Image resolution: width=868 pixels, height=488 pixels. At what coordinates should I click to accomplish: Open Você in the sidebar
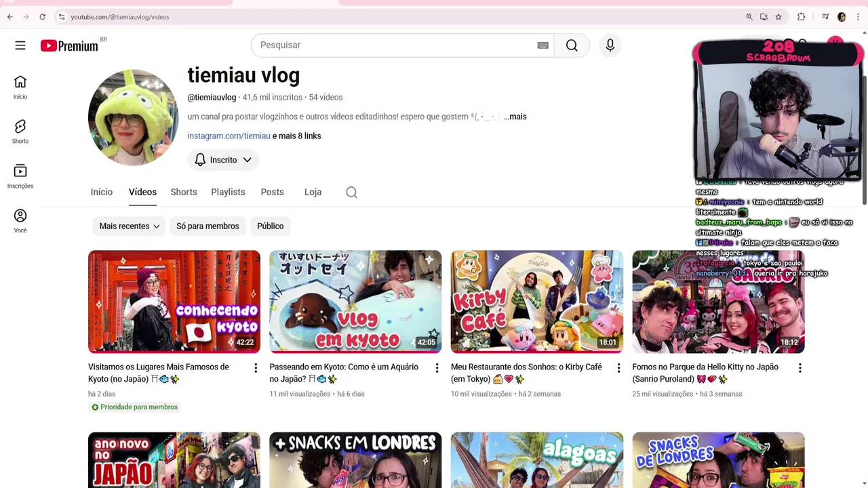tap(20, 221)
